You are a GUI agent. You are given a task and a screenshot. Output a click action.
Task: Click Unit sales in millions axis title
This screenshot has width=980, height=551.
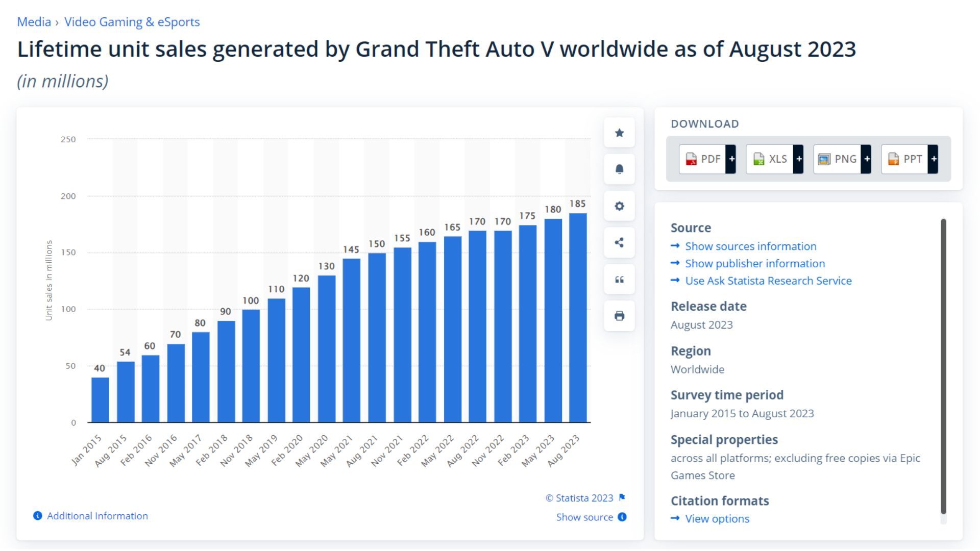pos(49,281)
